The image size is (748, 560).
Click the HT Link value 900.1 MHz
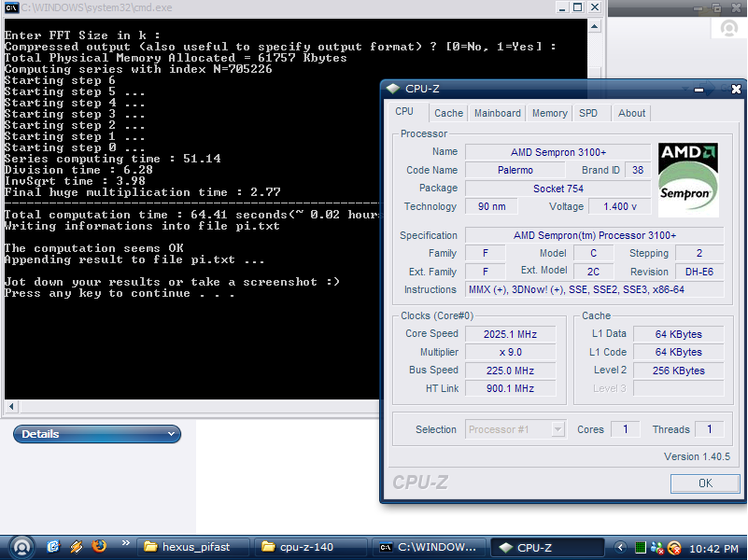[511, 388]
